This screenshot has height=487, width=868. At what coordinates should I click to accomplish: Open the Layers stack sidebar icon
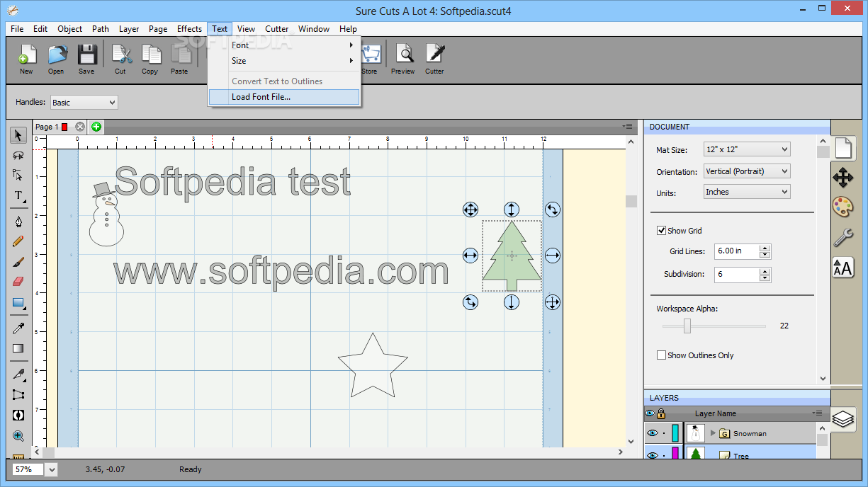(x=842, y=419)
